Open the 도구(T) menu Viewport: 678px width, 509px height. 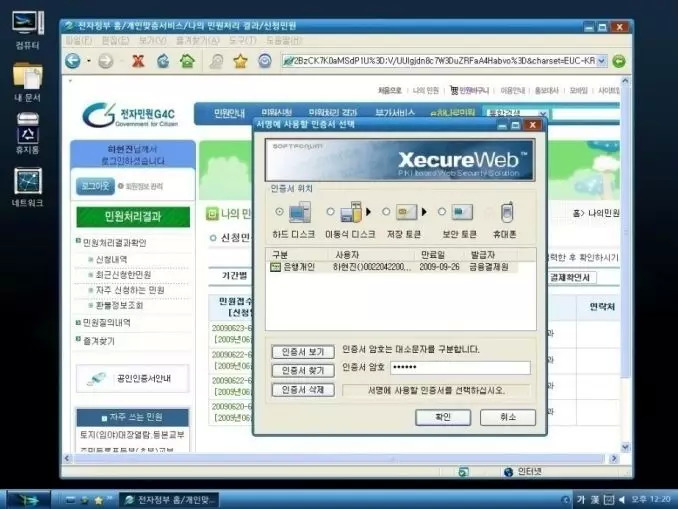click(243, 41)
